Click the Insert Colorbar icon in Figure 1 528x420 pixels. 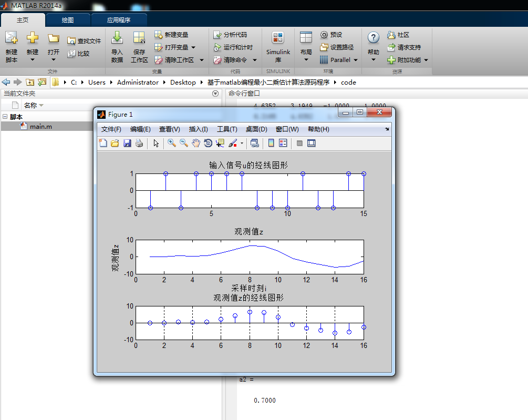(x=271, y=143)
